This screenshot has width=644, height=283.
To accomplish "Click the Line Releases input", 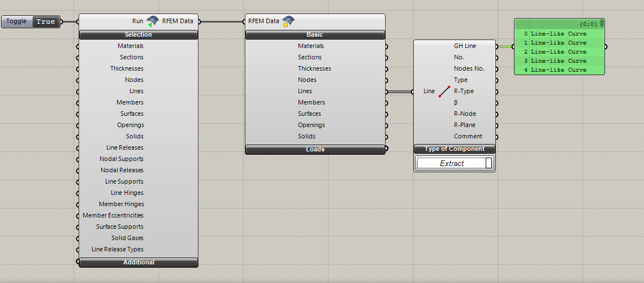I will (125, 147).
